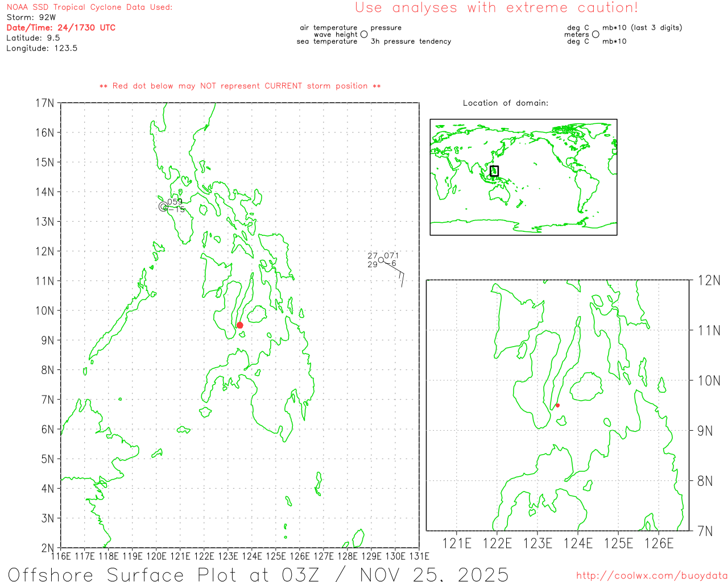
Task: Click the "17N" latitude axis label
Action: pyautogui.click(x=45, y=103)
